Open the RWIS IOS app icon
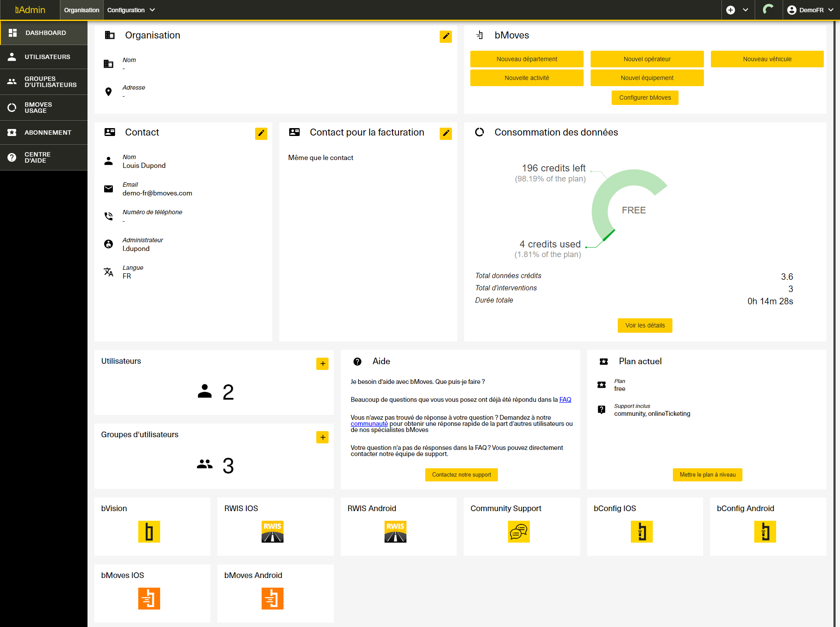Image resolution: width=840 pixels, height=627 pixels. coord(272,532)
